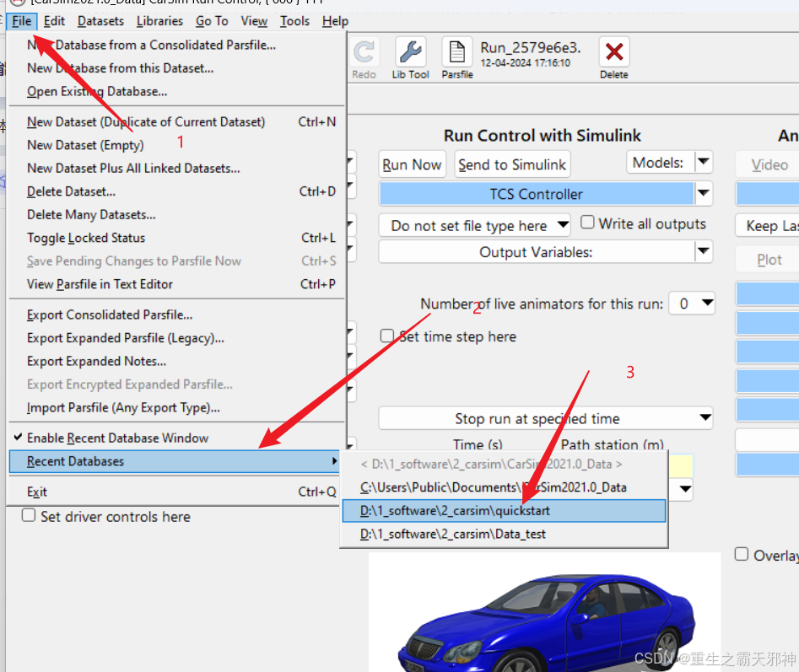799x672 pixels.
Task: Click the Keep Las... button
Action: click(769, 225)
